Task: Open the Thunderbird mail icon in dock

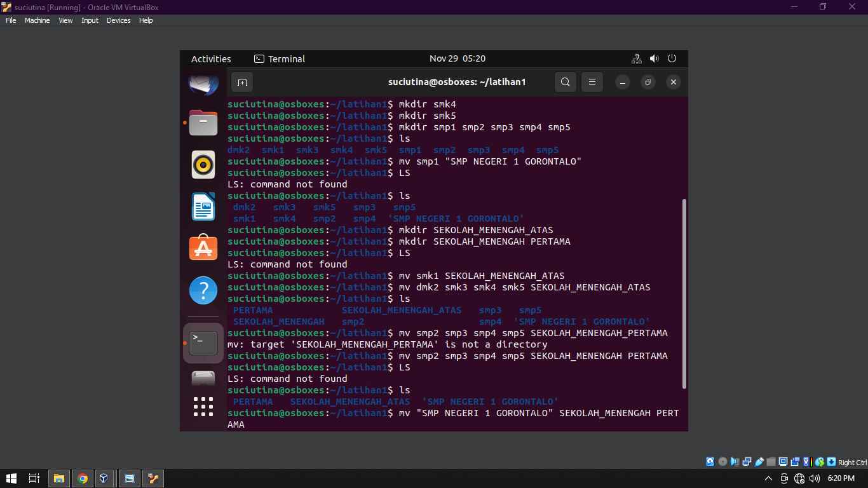Action: pyautogui.click(x=203, y=85)
